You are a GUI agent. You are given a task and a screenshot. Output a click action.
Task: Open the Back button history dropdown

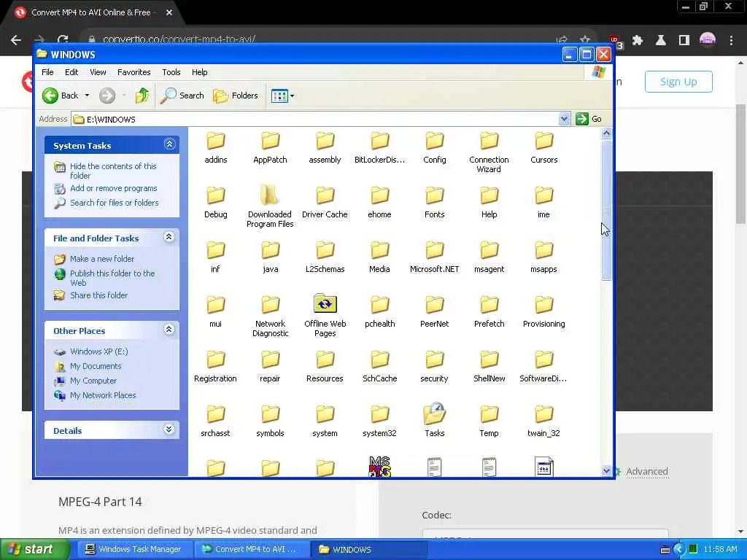(88, 96)
